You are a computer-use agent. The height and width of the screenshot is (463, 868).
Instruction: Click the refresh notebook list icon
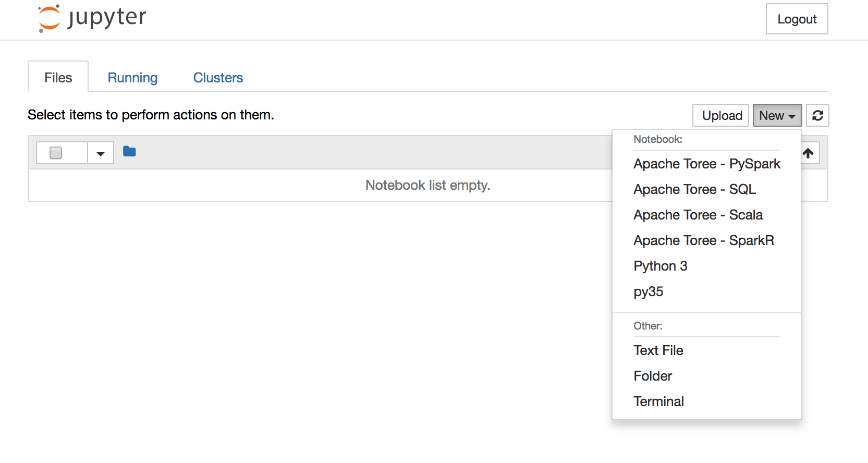[817, 115]
